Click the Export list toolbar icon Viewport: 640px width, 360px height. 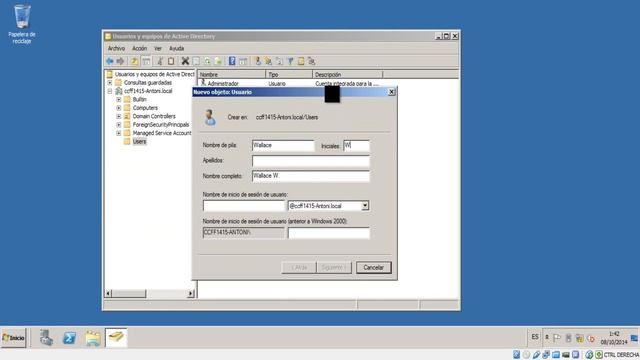click(x=218, y=61)
